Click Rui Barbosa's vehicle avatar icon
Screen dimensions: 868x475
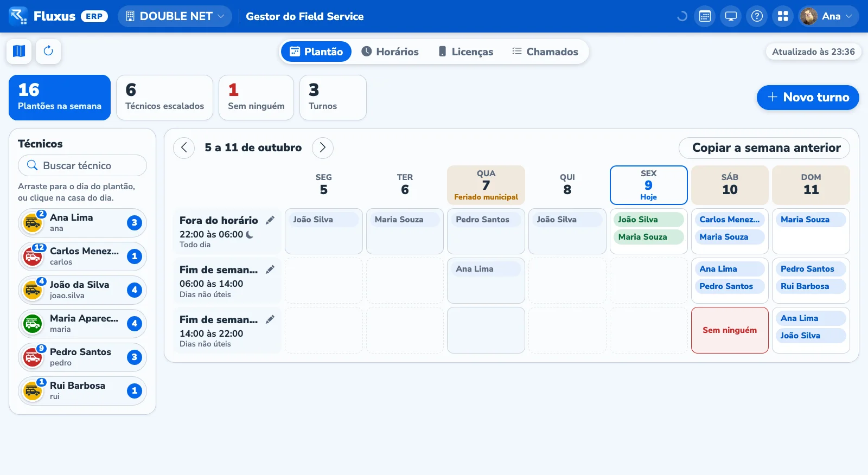[x=33, y=391]
